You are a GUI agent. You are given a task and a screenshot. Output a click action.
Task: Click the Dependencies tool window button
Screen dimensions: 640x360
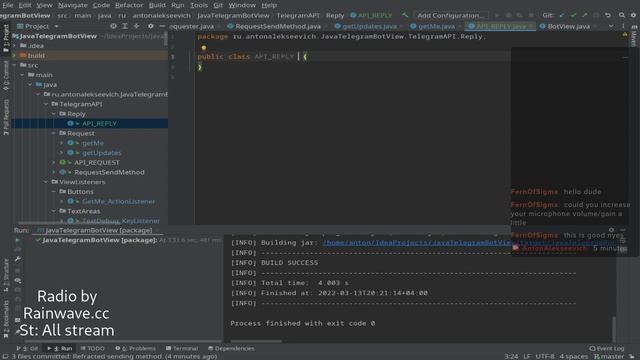click(231, 348)
